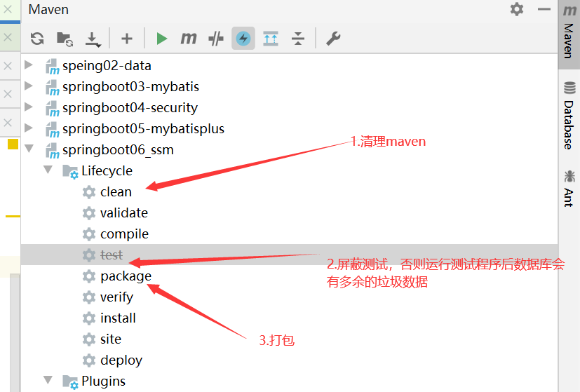Image resolution: width=580 pixels, height=392 pixels.
Task: Click gear icon beside validate
Action: [89, 213]
